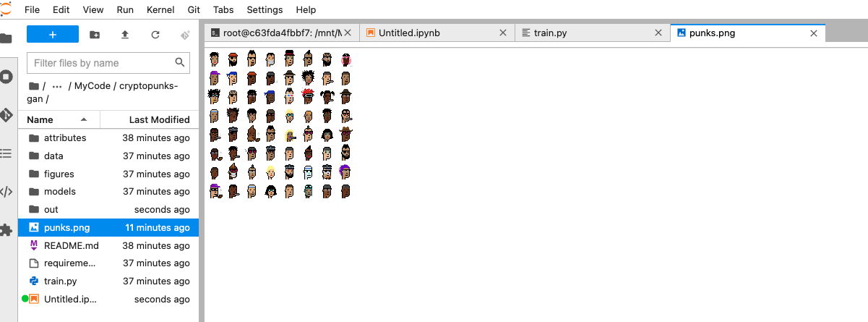Open the Extension Manager puzzle icon

click(x=6, y=230)
